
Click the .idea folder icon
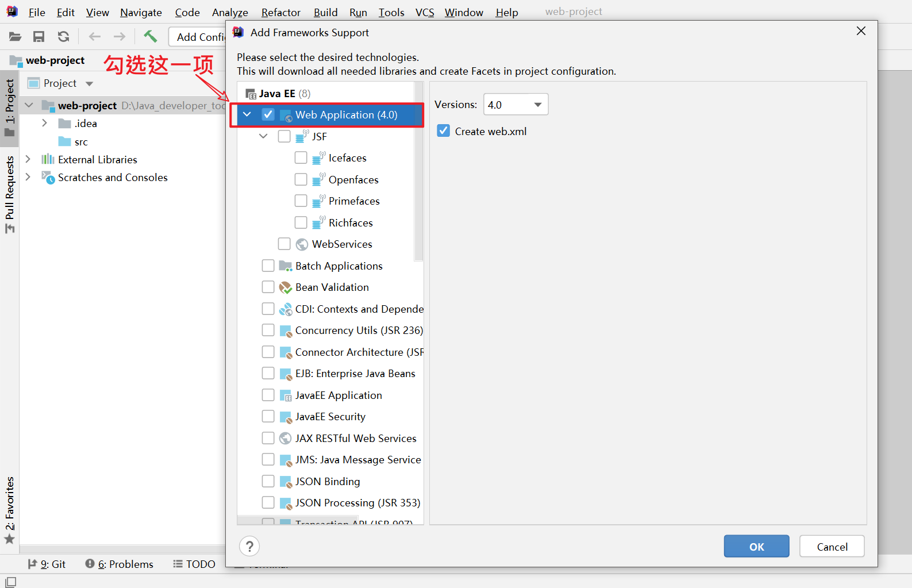pos(64,124)
